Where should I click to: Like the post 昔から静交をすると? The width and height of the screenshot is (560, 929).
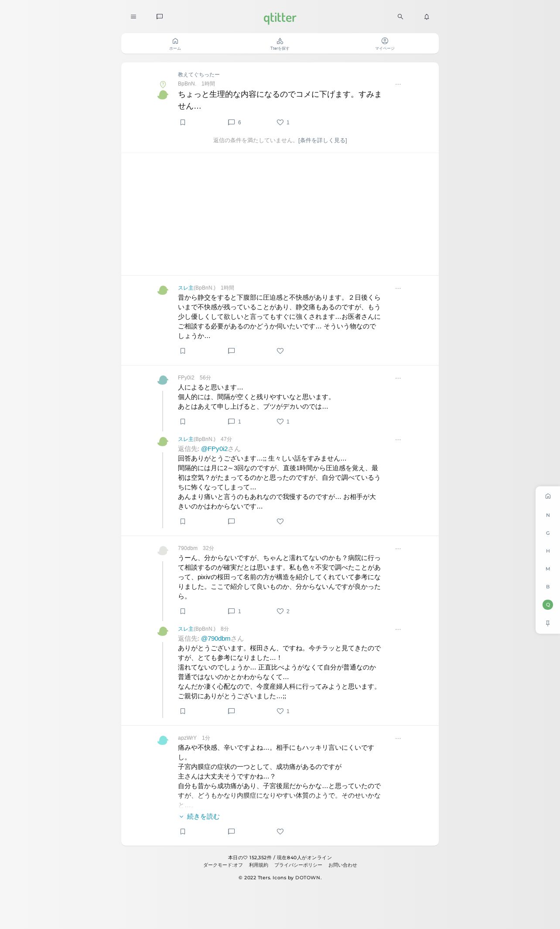(x=280, y=351)
